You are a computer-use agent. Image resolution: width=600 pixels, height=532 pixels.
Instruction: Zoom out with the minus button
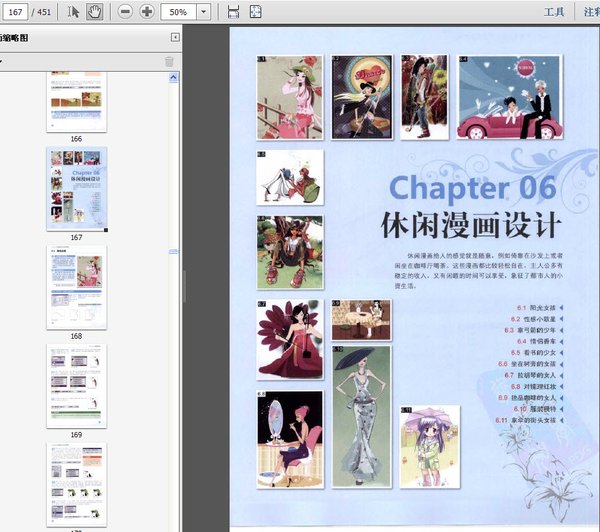point(125,12)
